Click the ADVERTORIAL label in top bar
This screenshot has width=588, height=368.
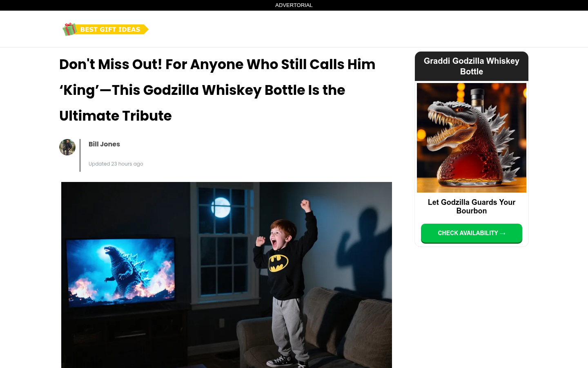[294, 5]
